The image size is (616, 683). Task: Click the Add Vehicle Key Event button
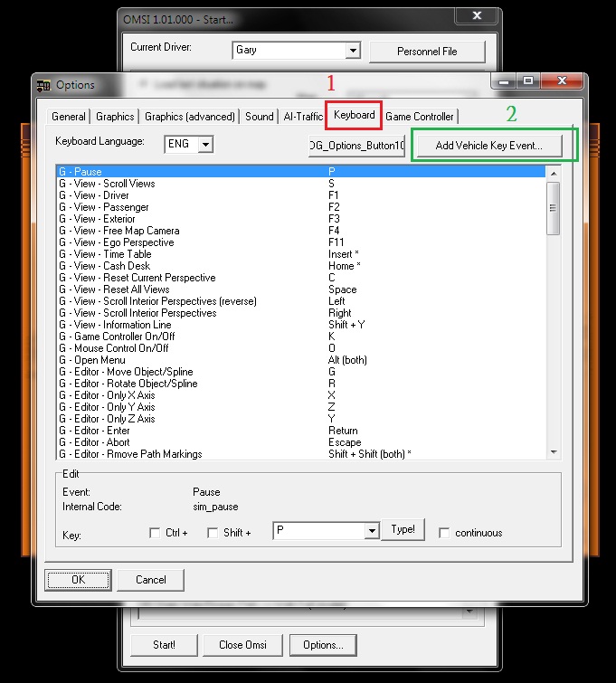tap(488, 146)
